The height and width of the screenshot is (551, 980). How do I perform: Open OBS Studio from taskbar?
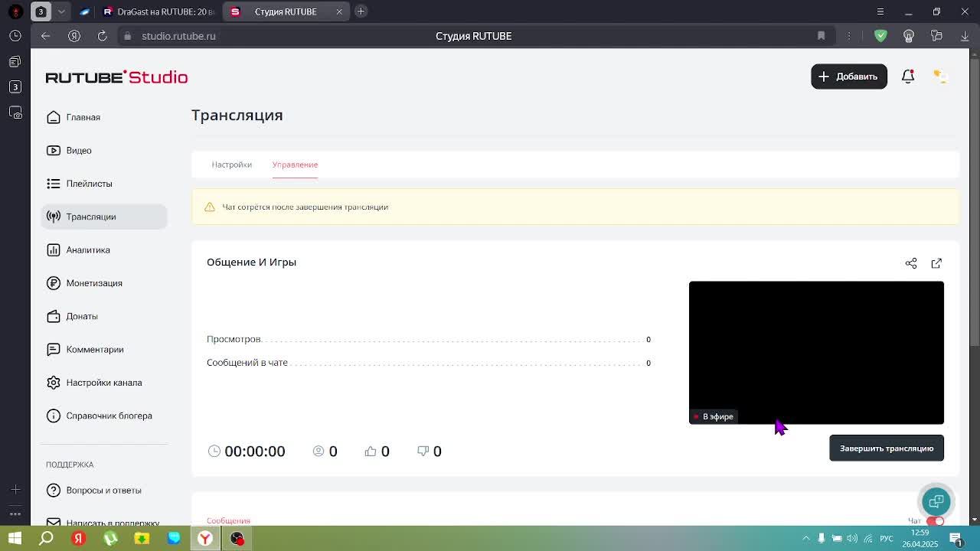point(237,539)
